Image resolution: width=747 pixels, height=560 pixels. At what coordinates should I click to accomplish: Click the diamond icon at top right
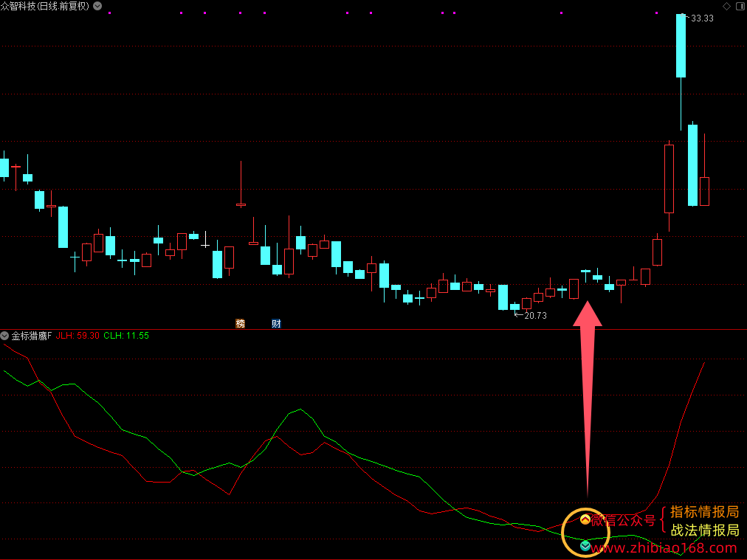coord(727,6)
